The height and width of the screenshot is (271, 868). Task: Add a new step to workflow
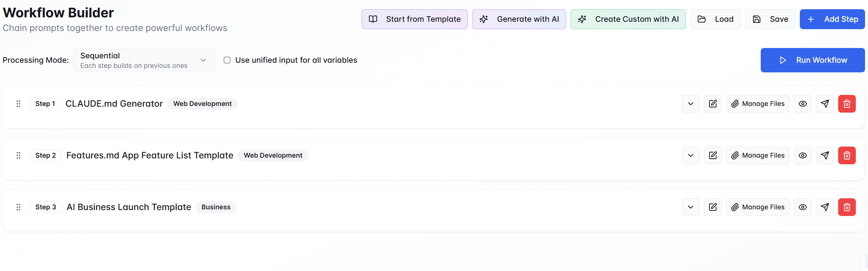(x=832, y=19)
